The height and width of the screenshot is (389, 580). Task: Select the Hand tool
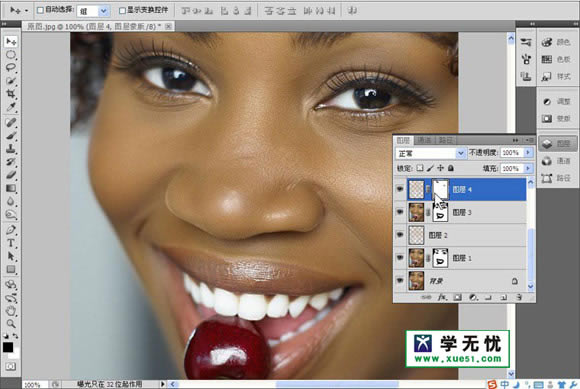click(11, 311)
